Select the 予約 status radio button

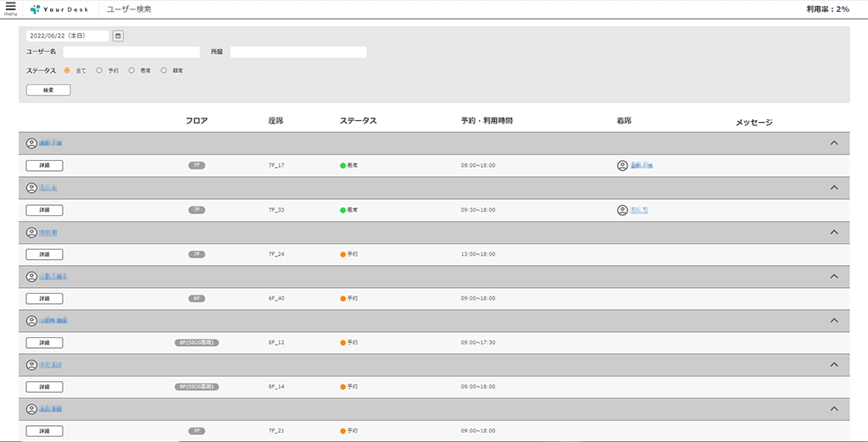pyautogui.click(x=99, y=70)
